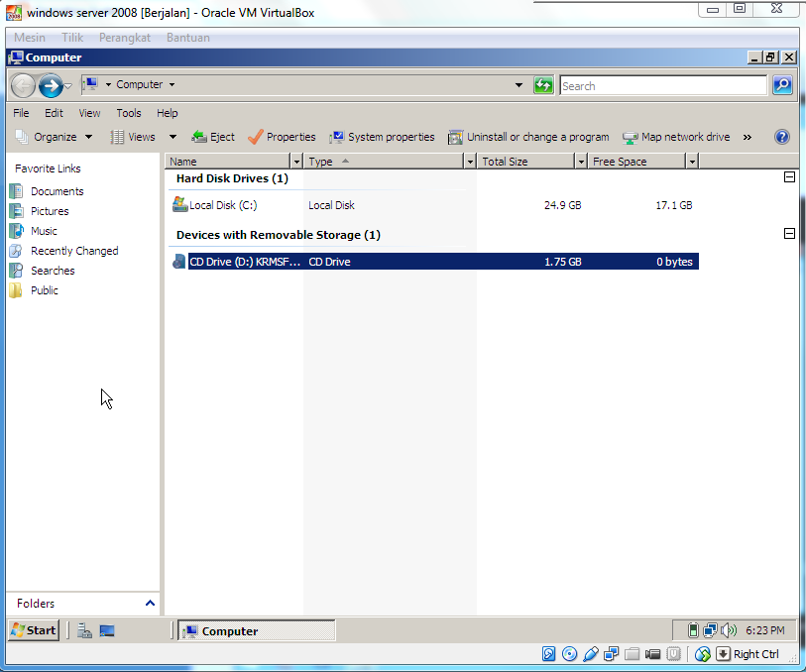Viewport: 806px width, 672px height.
Task: Click Show Desktop icon in Quick Launch
Action: coord(107,630)
